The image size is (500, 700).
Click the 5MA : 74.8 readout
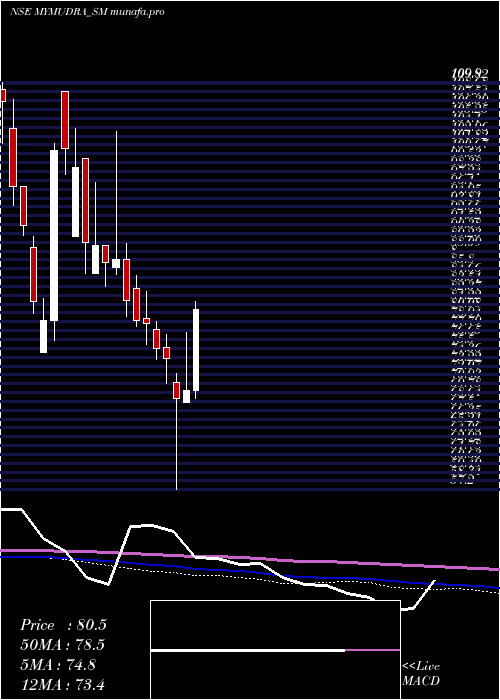[x=58, y=665]
